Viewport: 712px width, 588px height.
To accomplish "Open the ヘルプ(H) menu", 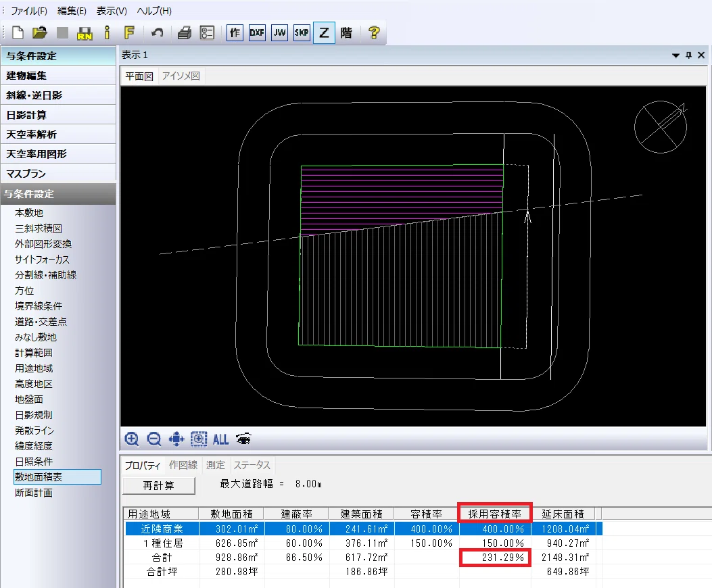I will tap(154, 11).
